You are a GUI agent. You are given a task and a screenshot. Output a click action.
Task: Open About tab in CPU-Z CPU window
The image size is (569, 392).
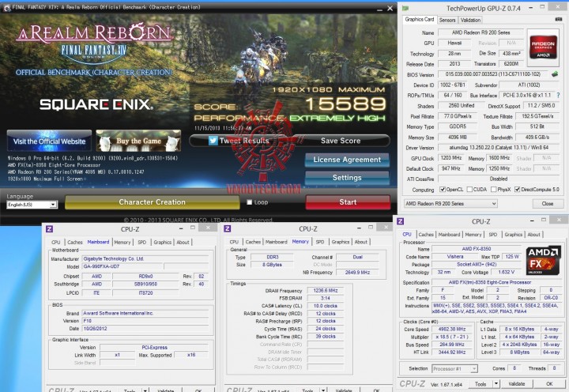[533, 235]
